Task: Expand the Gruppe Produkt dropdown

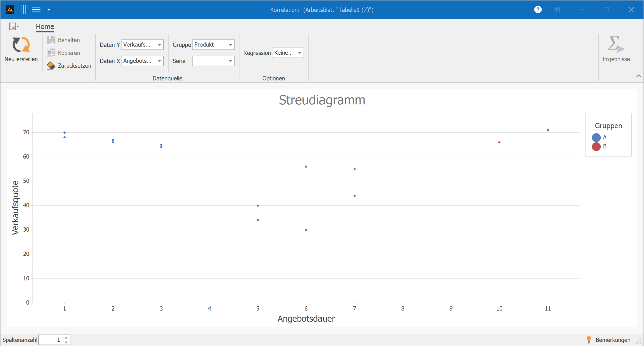Action: 230,45
